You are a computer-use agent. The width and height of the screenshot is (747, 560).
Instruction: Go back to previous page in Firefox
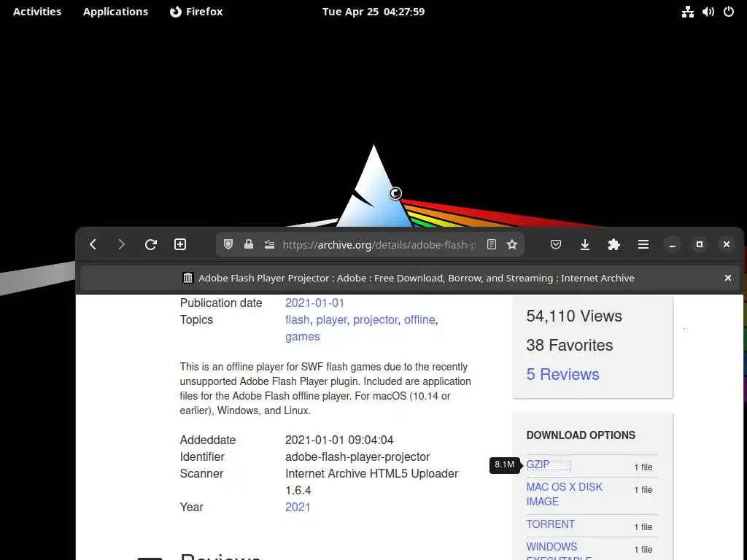pos(93,245)
